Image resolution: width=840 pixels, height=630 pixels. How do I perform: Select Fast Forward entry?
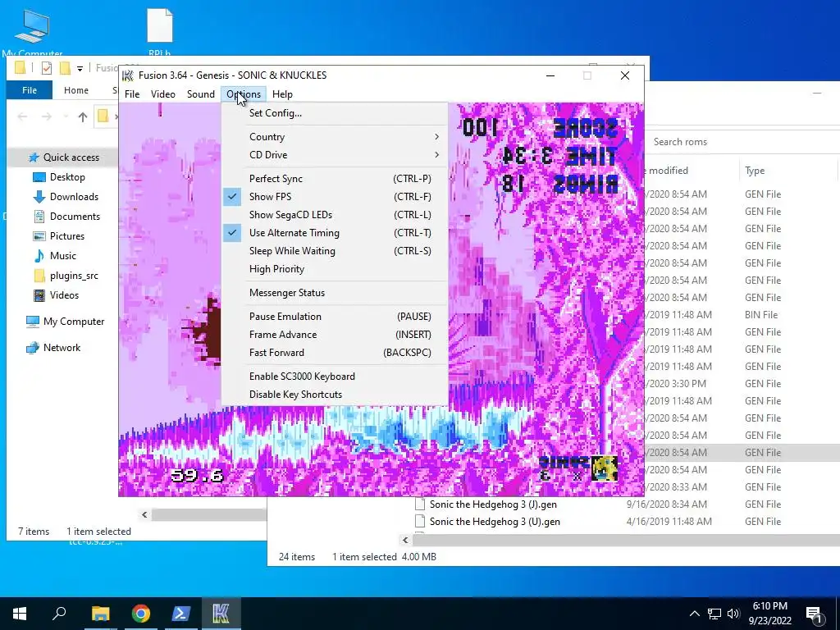[335, 353]
